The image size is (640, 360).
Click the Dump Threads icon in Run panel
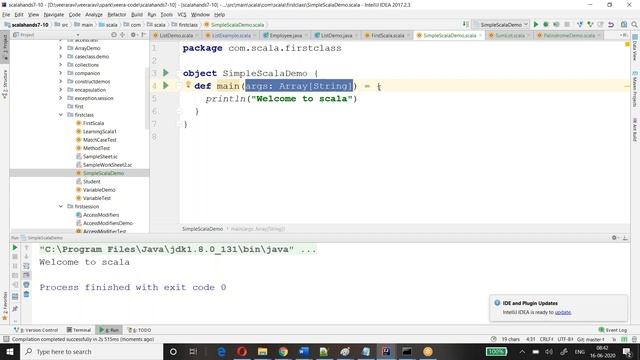pos(15,275)
